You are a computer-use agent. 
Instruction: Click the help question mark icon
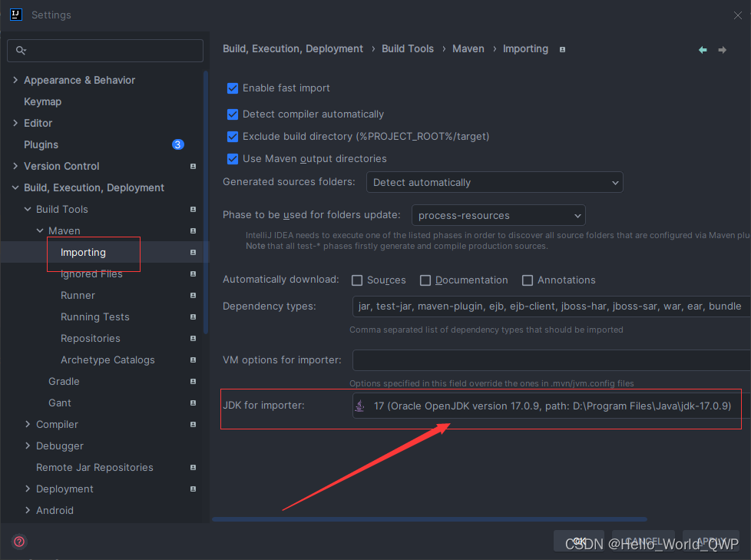click(x=19, y=542)
